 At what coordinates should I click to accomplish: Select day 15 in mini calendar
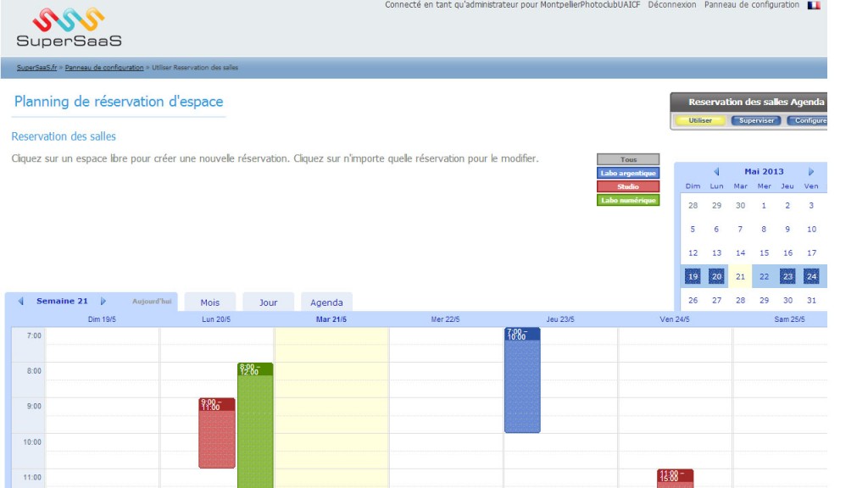pyautogui.click(x=764, y=252)
